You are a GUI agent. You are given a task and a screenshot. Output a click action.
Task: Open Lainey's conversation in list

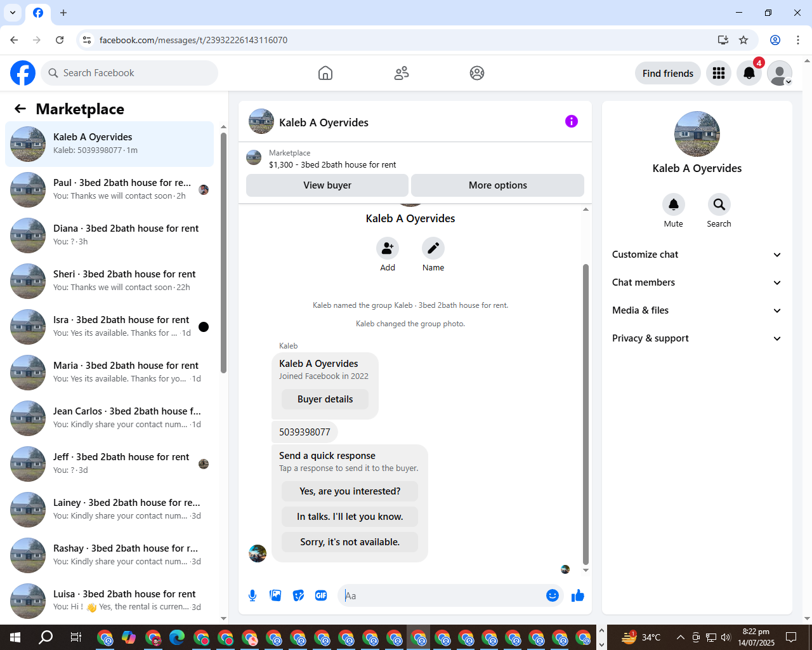(x=109, y=510)
